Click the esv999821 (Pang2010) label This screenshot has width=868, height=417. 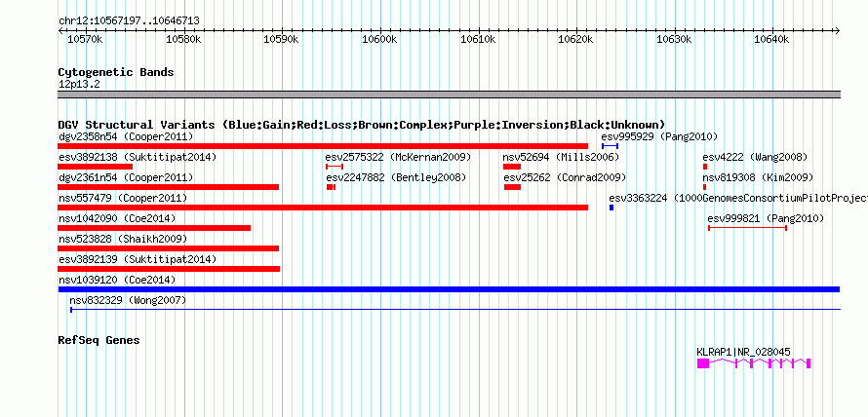(x=766, y=218)
